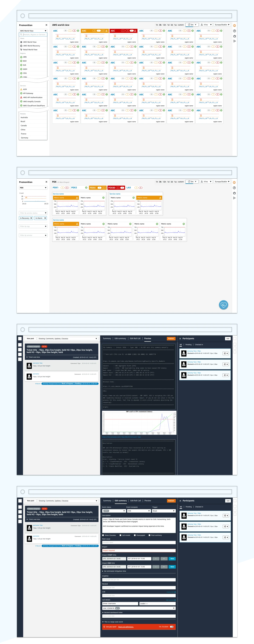This screenshot has height=644, width=254.
Task: Open the 4 hrs alarm dropdown on PDX screen
Action: pyautogui.click(x=206, y=182)
